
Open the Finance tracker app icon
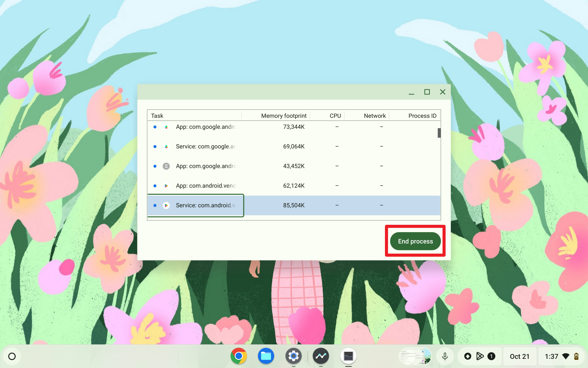tap(321, 356)
